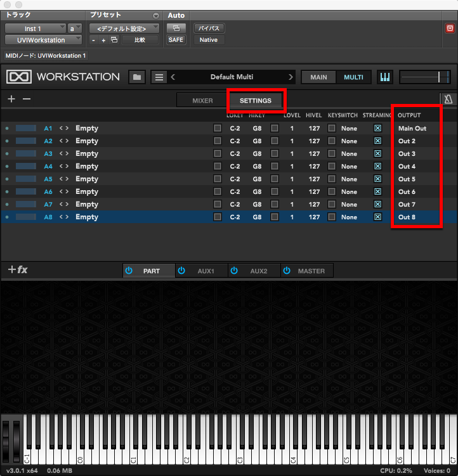Viewport: 458px width, 476px height.
Task: Open the hamburger menu next to preset name
Action: coord(159,77)
